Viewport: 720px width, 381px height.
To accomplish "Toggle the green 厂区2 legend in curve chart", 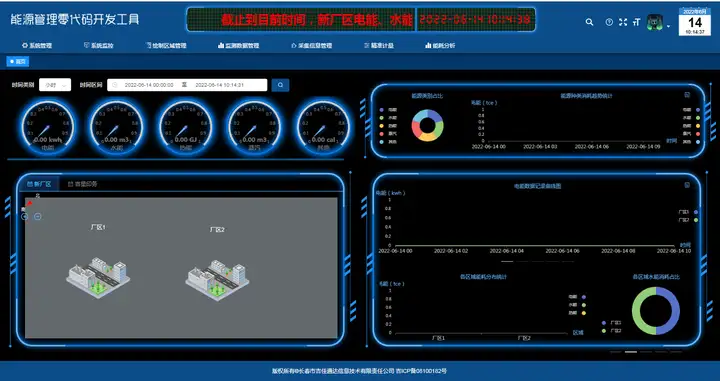I will 688,220.
